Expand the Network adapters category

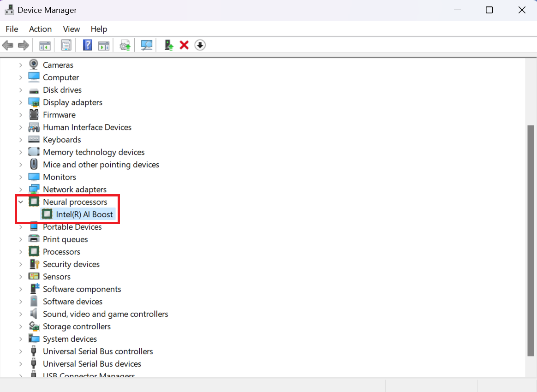coord(20,190)
